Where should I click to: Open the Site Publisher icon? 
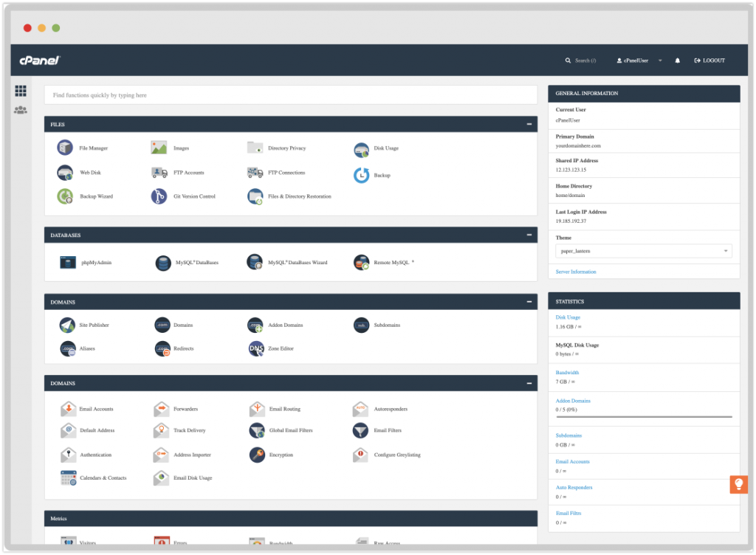click(x=67, y=325)
